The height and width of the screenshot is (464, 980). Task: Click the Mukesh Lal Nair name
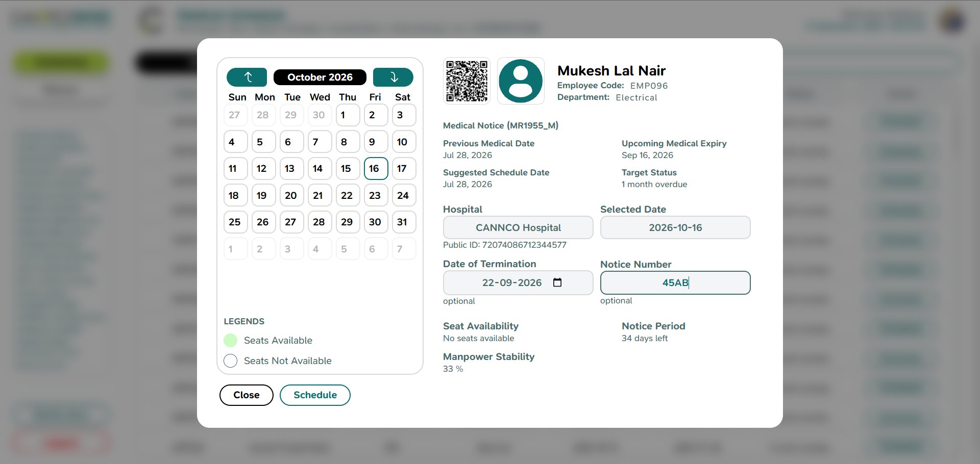pyautogui.click(x=611, y=70)
